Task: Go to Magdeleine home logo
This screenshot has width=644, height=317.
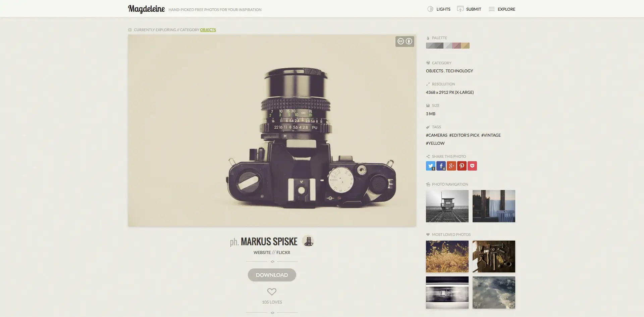Action: pos(146,9)
